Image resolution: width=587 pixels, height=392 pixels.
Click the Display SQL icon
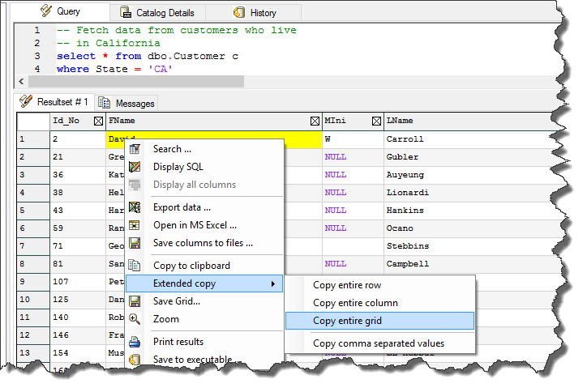click(135, 167)
